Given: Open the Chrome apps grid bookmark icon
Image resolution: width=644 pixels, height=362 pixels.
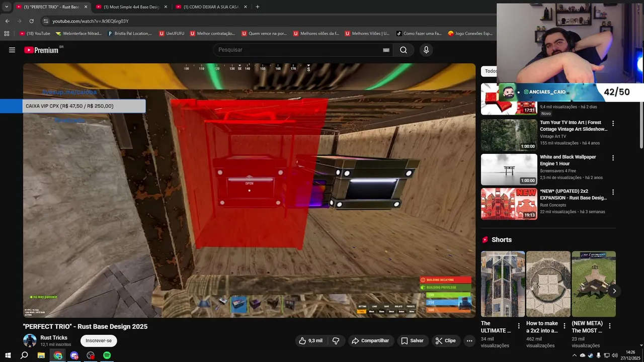Looking at the screenshot, I should [7, 33].
